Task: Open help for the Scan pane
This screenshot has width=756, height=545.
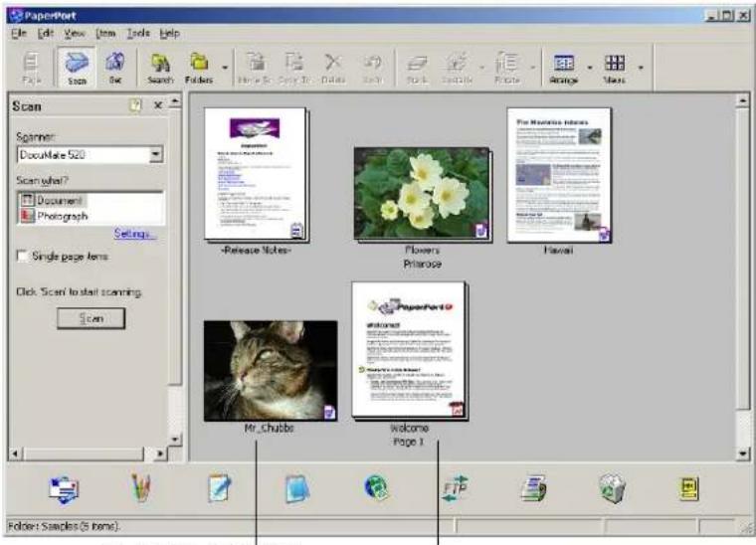Action: click(x=135, y=105)
